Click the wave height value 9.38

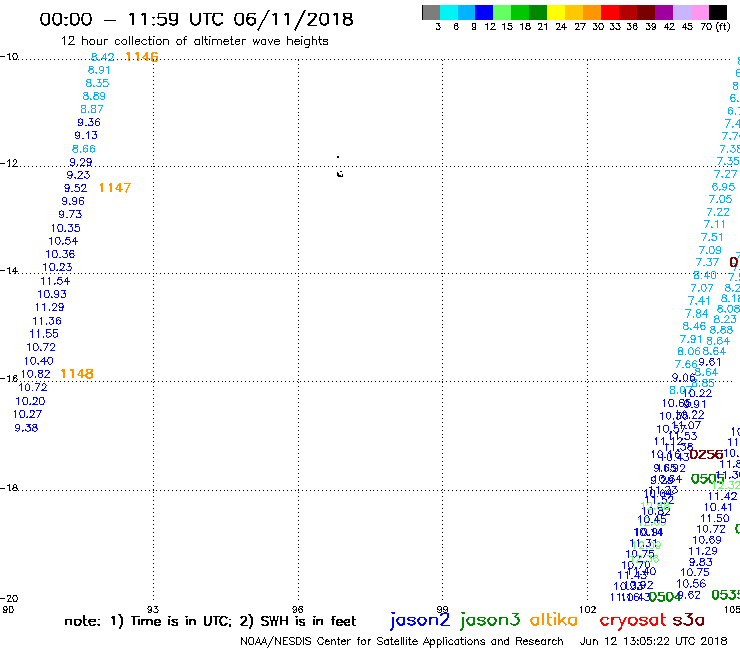[26, 428]
